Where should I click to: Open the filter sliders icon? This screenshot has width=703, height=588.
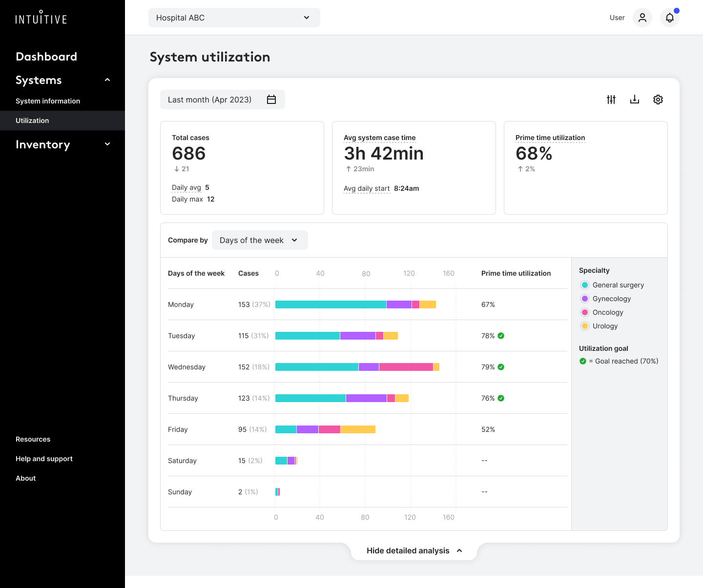coord(611,100)
